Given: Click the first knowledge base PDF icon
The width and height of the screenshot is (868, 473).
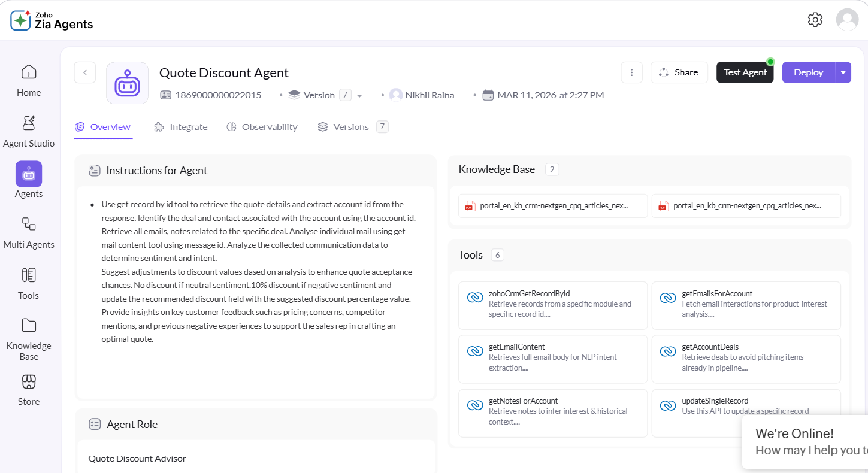Looking at the screenshot, I should (x=470, y=206).
